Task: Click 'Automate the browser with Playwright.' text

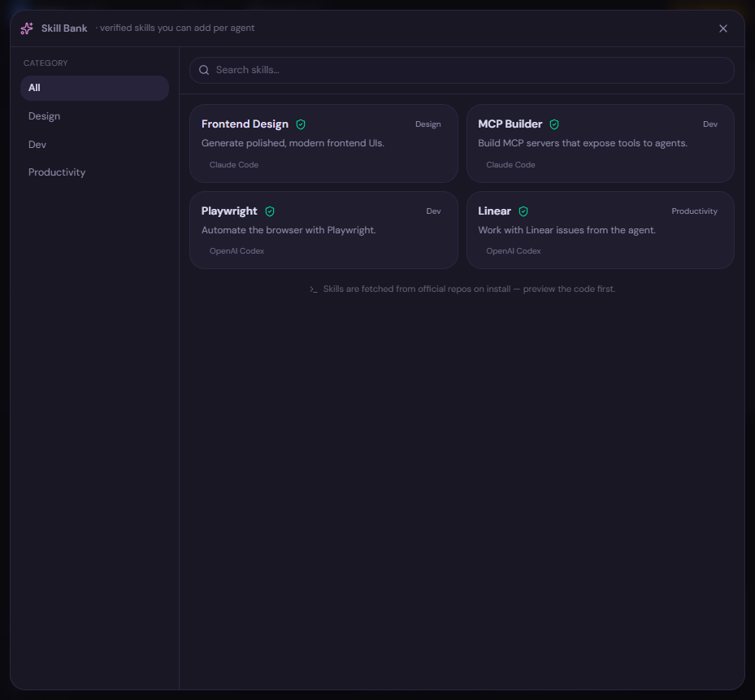Action: [x=289, y=230]
